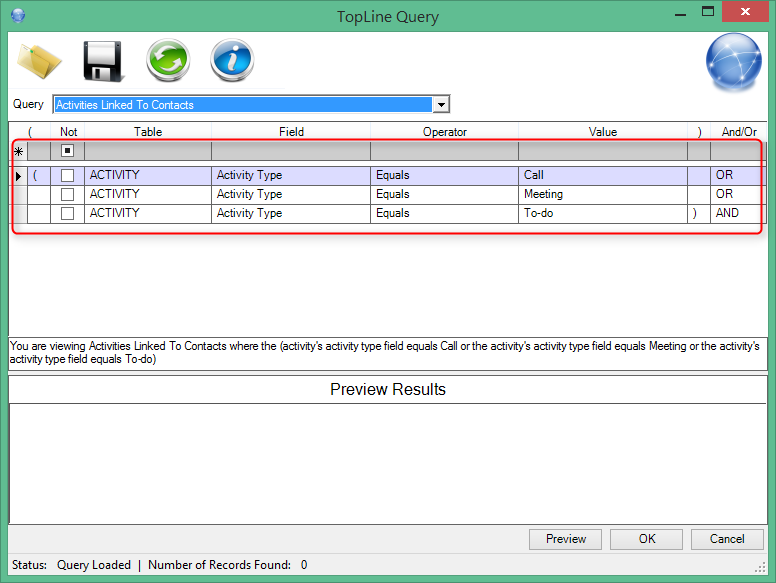Click the Cancel button
The image size is (776, 583).
(727, 539)
